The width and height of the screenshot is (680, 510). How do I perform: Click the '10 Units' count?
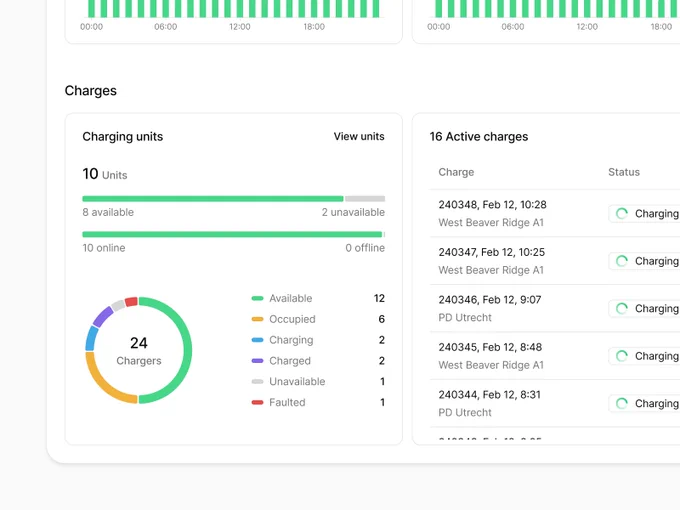[x=105, y=174]
